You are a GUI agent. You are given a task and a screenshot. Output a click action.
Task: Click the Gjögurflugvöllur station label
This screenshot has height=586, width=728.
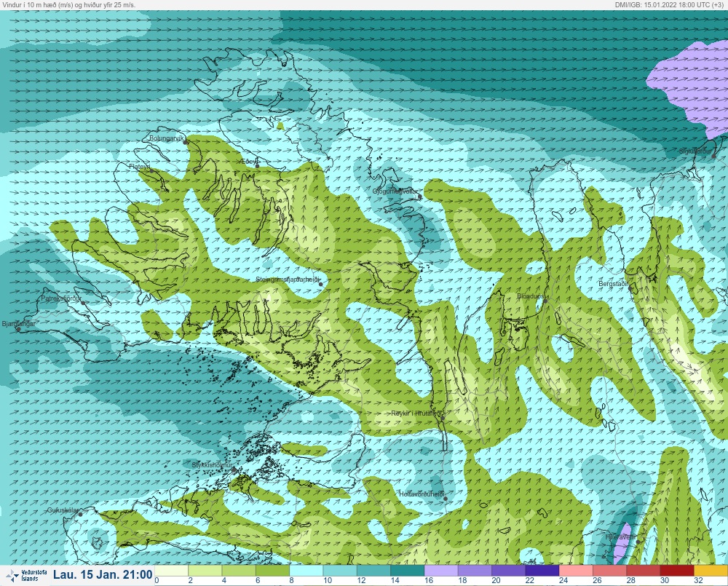click(x=395, y=191)
